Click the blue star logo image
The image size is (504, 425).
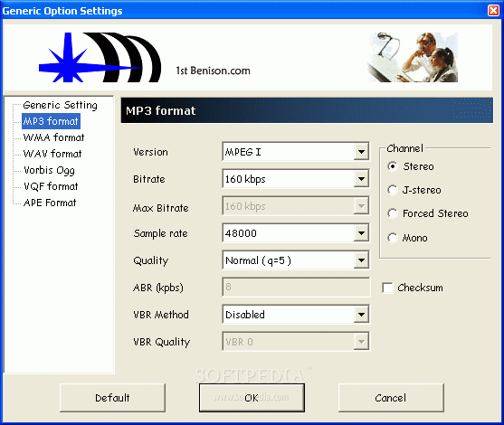(100, 57)
